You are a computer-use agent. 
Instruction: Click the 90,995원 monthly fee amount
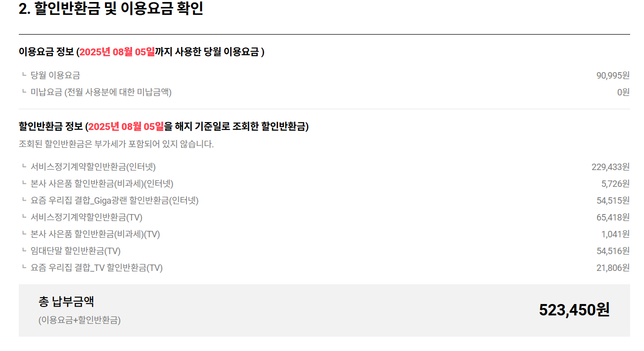[x=613, y=75]
